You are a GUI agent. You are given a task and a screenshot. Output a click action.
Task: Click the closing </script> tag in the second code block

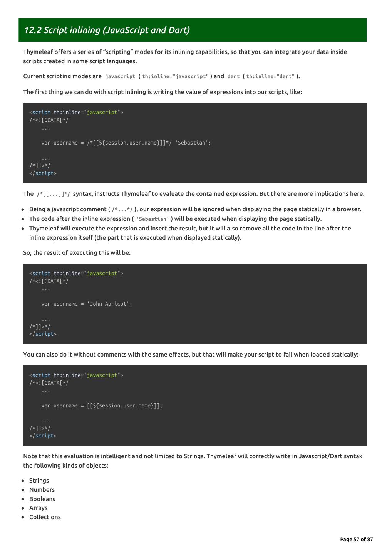(x=43, y=334)
